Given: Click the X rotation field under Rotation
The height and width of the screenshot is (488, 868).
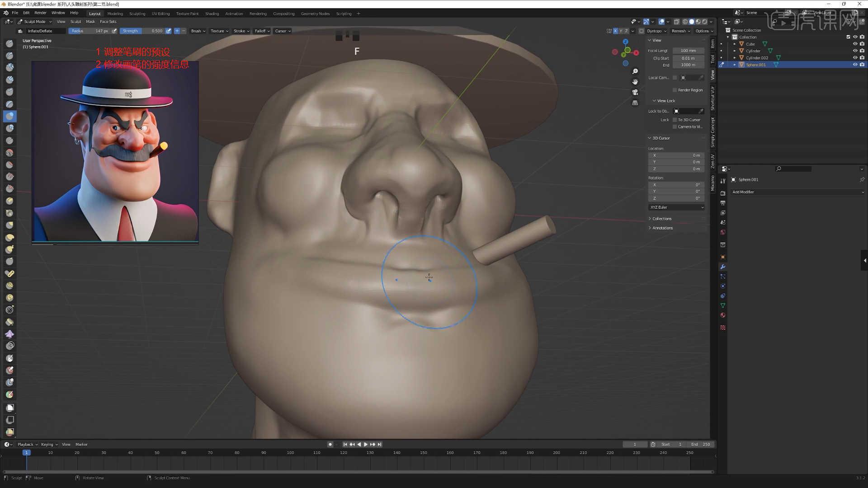Looking at the screenshot, I should coord(676,184).
